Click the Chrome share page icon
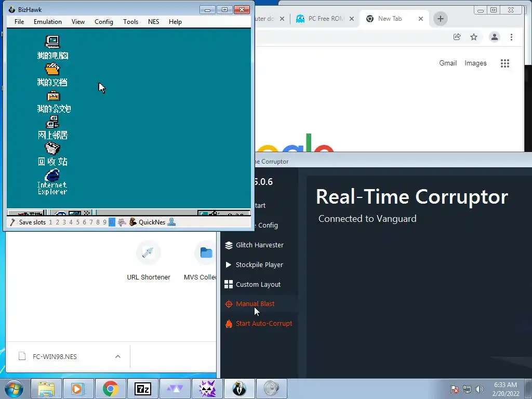The width and height of the screenshot is (532, 399). (457, 37)
